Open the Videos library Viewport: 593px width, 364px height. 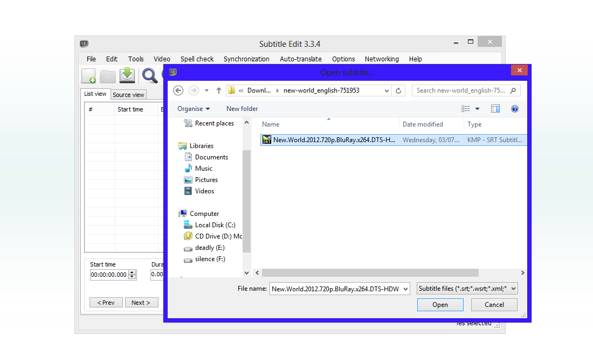199,191
